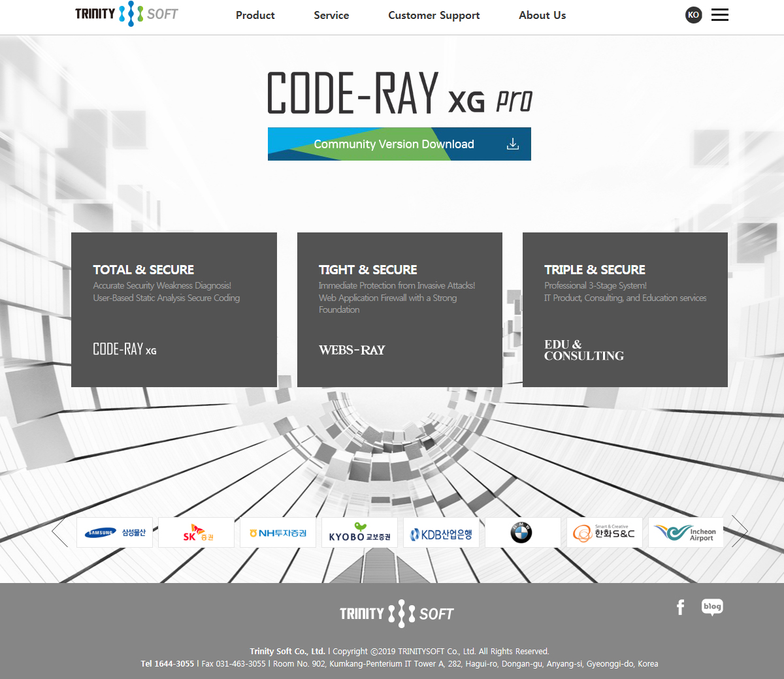Image resolution: width=784 pixels, height=679 pixels.
Task: Show previous client logos with left arrow
Action: pos(60,531)
